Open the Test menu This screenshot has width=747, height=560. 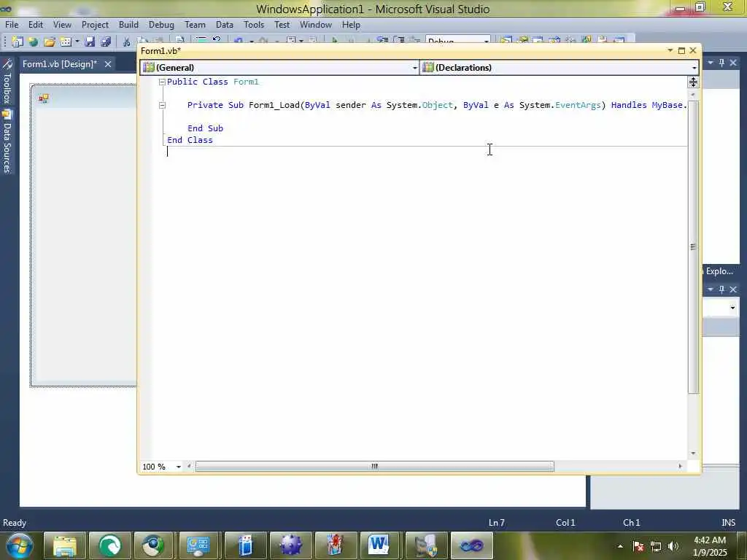(x=282, y=25)
